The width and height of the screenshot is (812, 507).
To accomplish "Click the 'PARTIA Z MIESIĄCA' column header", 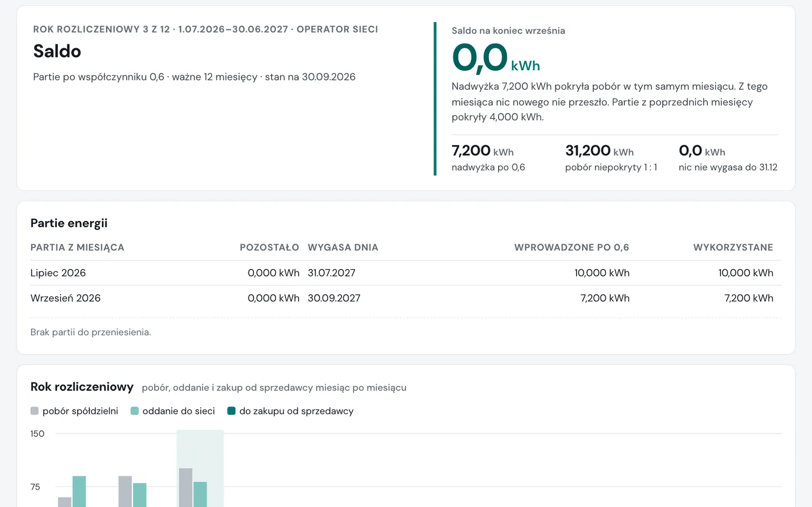I will pos(77,247).
